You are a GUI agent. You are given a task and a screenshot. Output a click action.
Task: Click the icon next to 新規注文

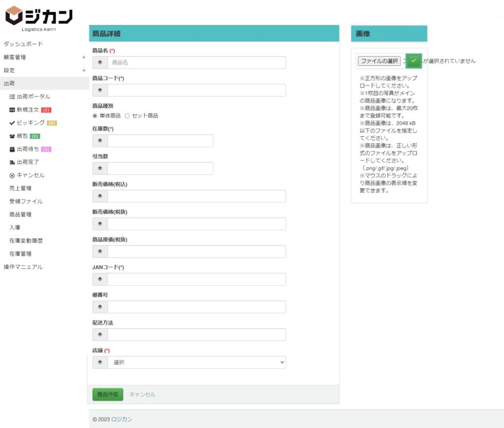click(x=12, y=110)
